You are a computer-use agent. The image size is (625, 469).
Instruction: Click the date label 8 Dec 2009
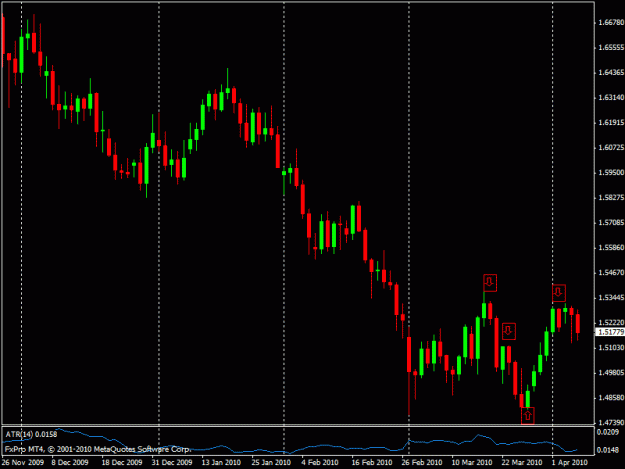70,462
